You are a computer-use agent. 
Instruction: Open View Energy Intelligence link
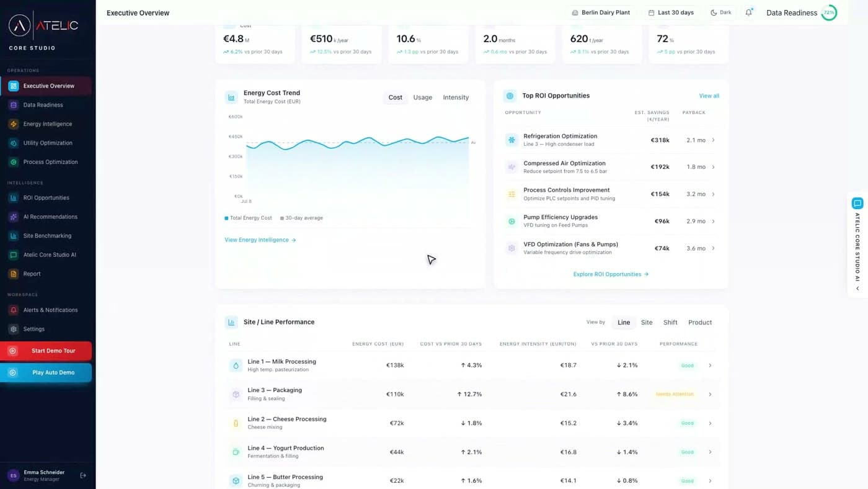(260, 240)
